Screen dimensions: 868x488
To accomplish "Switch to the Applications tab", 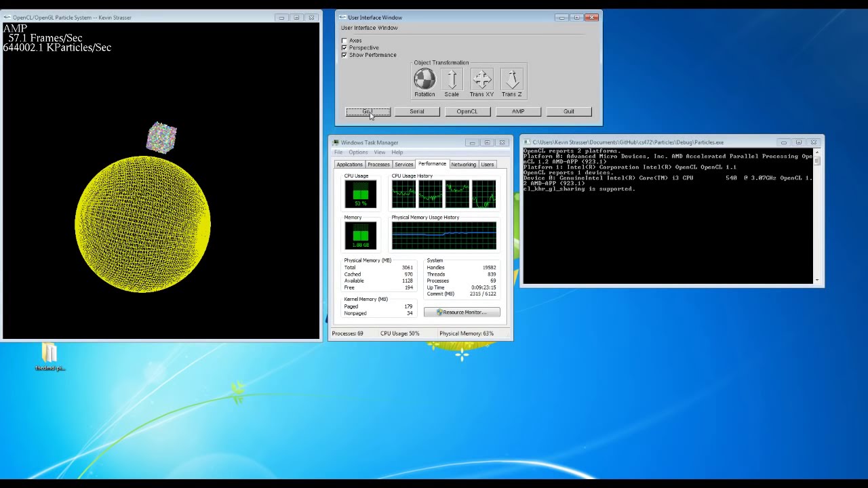I will 350,165.
